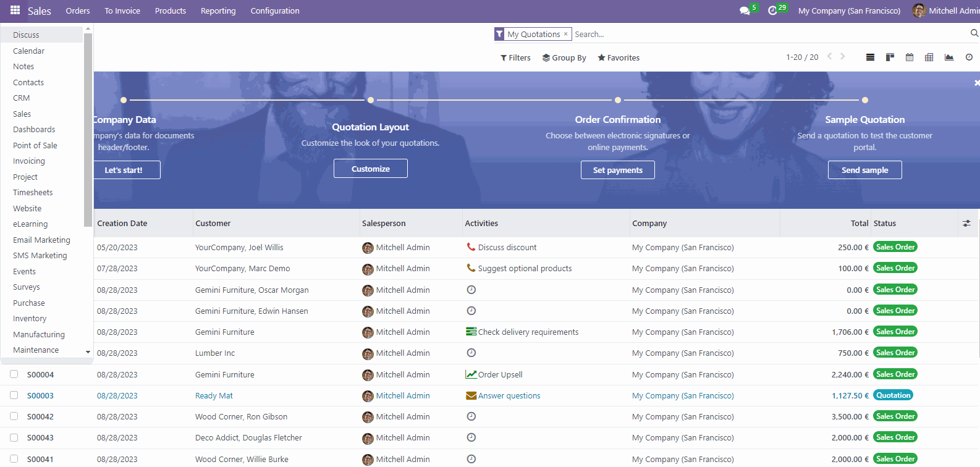Click the Customize button
The width and height of the screenshot is (980, 467).
pyautogui.click(x=371, y=168)
